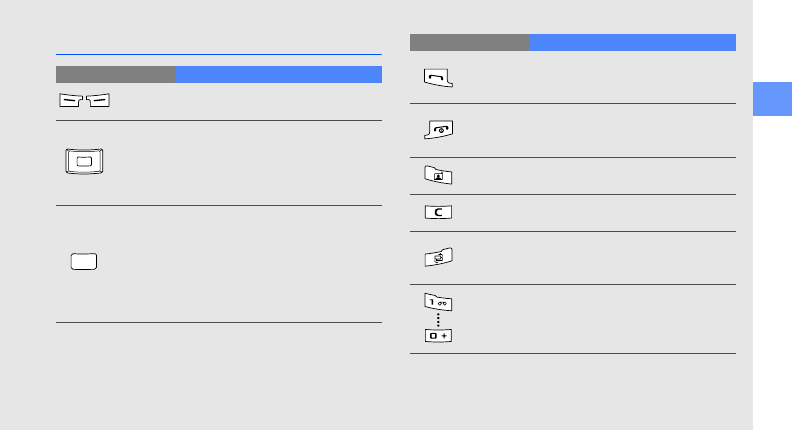The image size is (792, 430).
Task: Click the gray header of right table
Action: (x=469, y=42)
